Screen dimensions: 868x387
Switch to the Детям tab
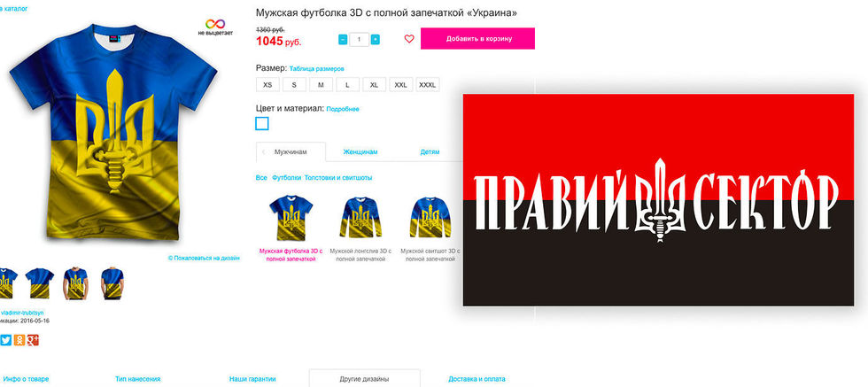point(430,151)
